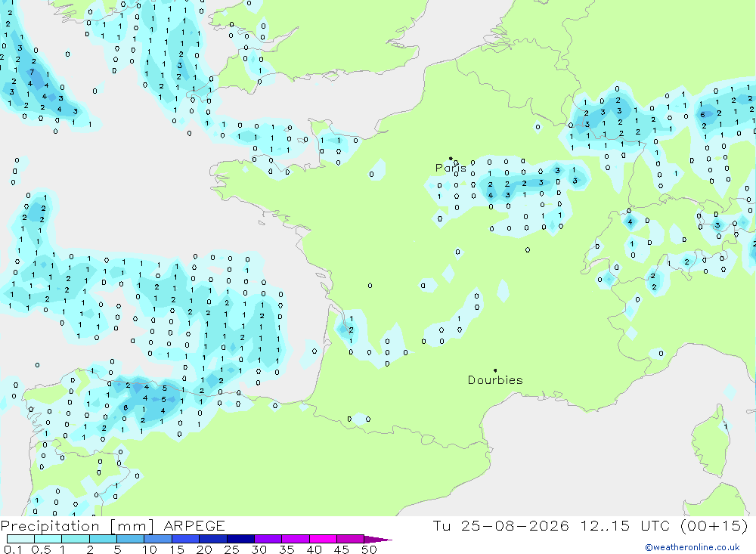
Task: Click the Precipitation [mm] title text
Action: click(x=77, y=525)
